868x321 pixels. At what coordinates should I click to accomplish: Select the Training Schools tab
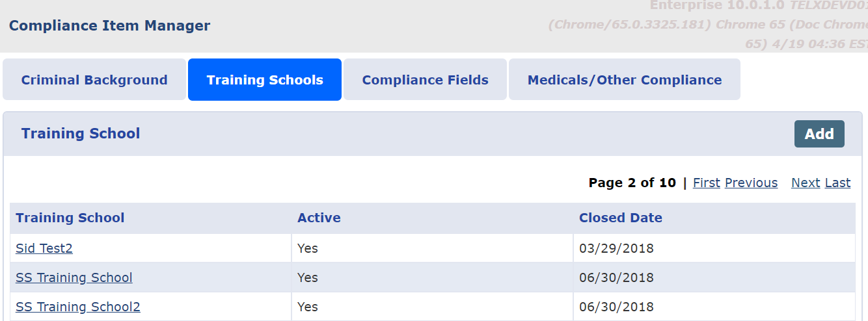265,80
